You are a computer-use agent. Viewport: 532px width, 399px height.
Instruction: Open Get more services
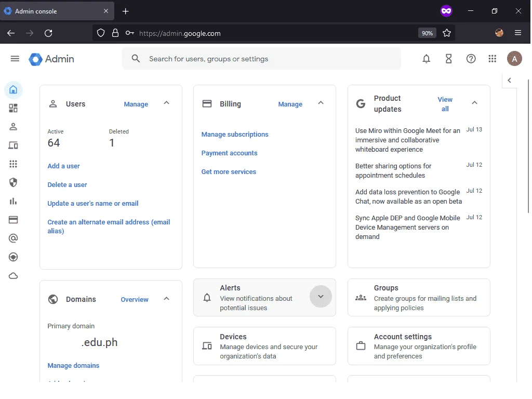pos(229,171)
